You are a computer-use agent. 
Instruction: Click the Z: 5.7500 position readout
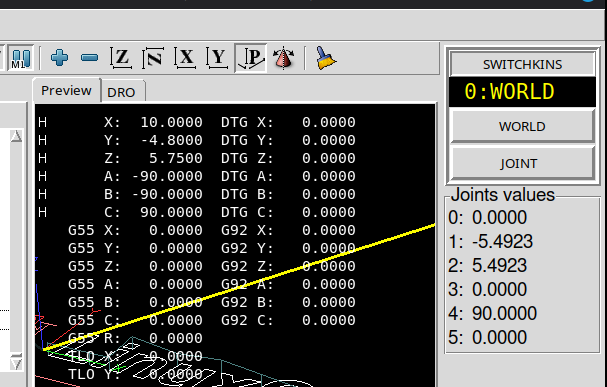[x=153, y=158]
